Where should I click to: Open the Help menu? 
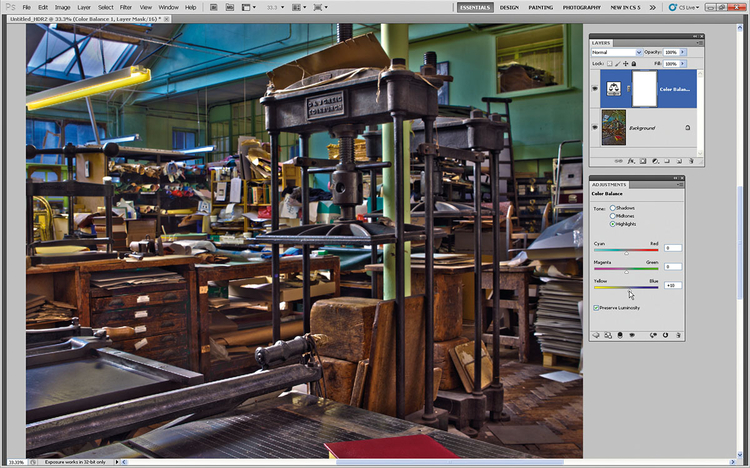(x=190, y=7)
